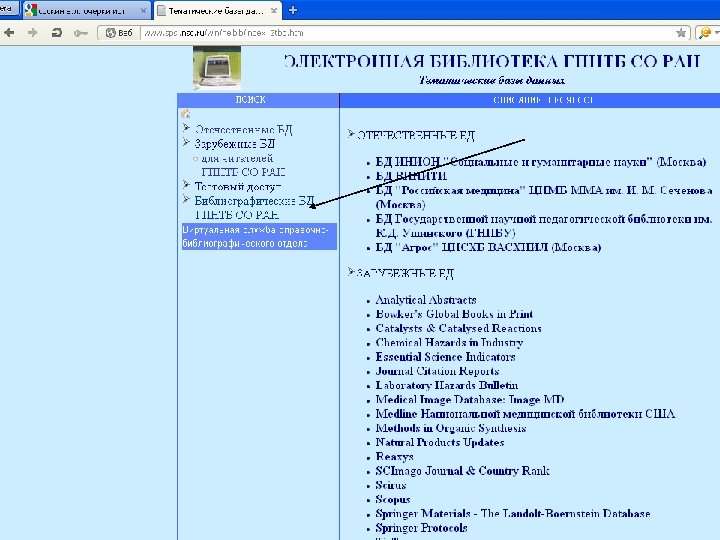Click the key icon in browser toolbar
This screenshot has height=540, width=720.
pyautogui.click(x=80, y=33)
